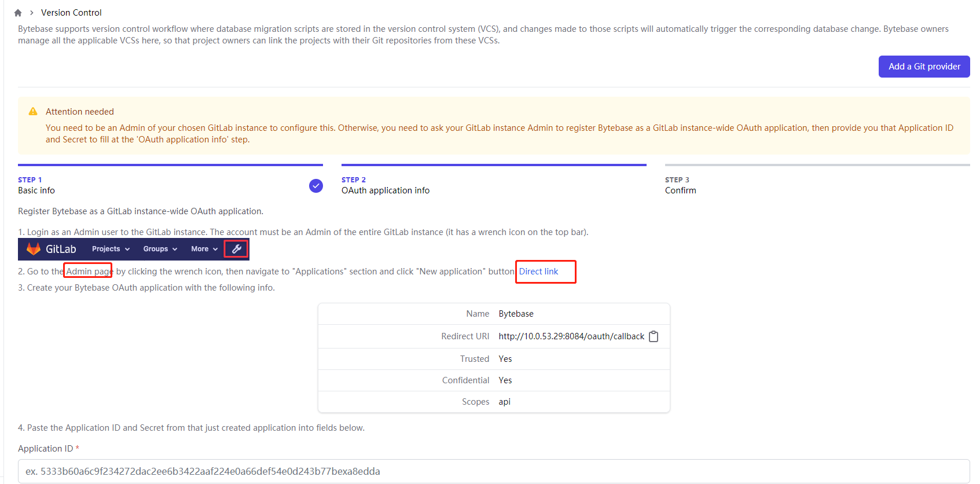
Task: Click the 'Attention needed' heading
Action: click(80, 112)
